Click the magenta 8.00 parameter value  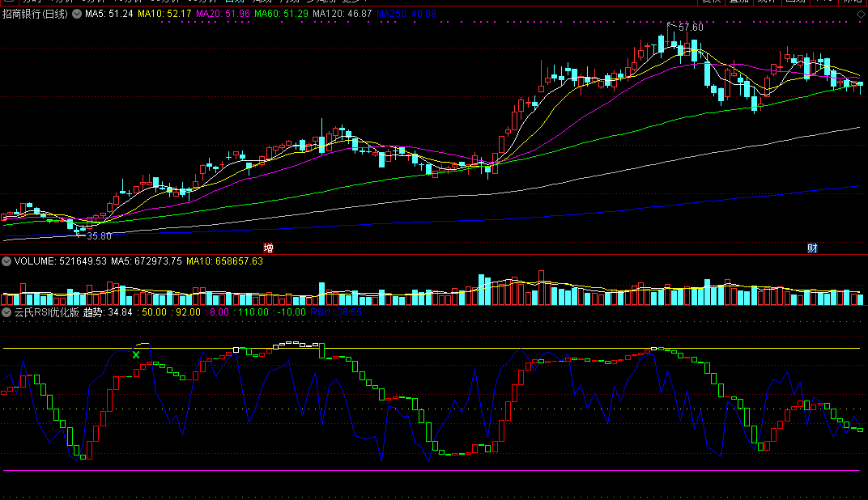point(219,312)
